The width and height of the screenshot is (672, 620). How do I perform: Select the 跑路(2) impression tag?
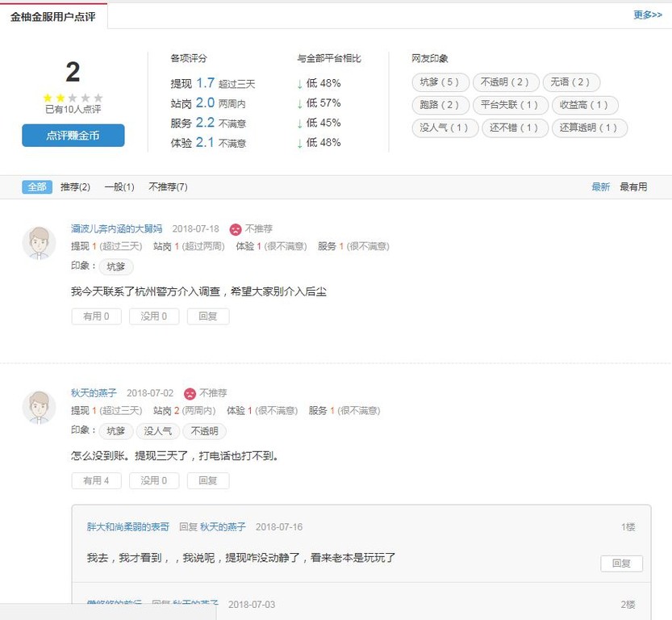[x=440, y=105]
